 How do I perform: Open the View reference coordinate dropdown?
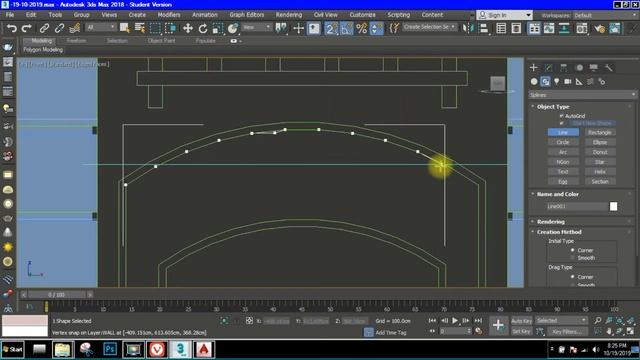(256, 27)
